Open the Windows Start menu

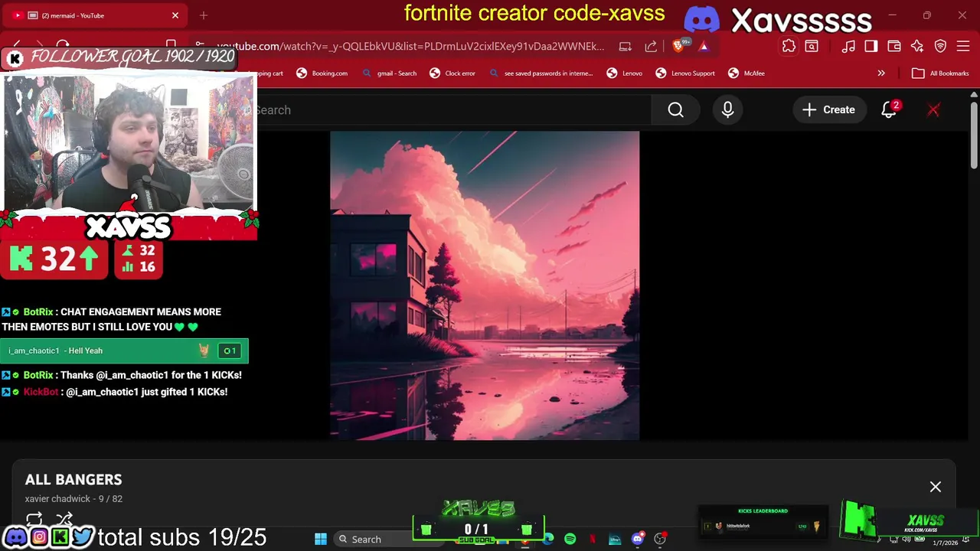[x=321, y=540]
